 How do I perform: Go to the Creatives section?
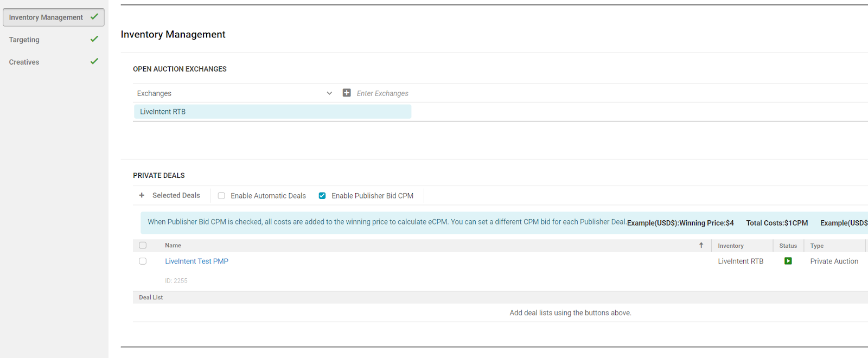pos(24,62)
